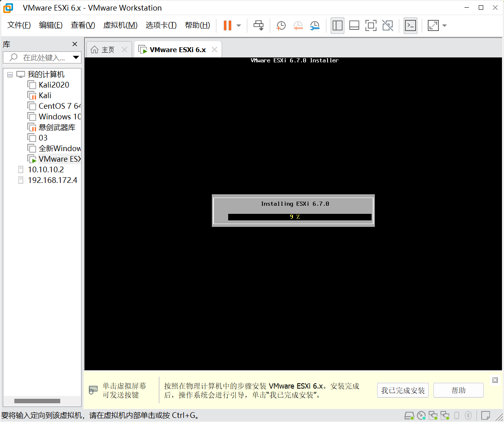Viewport: 504px width, 422px height.
Task: Click the pause virtual machine icon
Action: pyautogui.click(x=227, y=26)
